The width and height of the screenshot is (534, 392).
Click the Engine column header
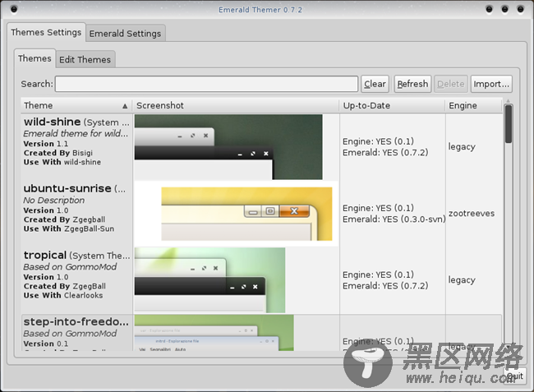click(474, 105)
